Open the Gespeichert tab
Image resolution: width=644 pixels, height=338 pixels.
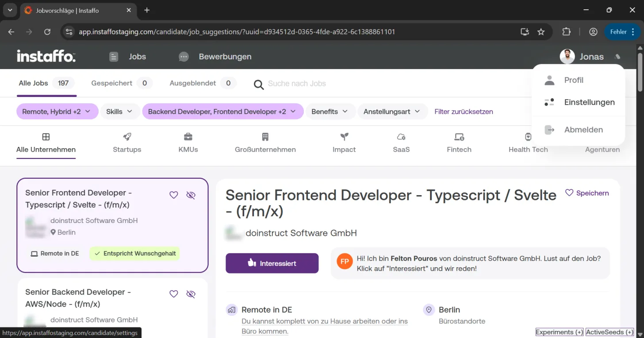pyautogui.click(x=122, y=83)
